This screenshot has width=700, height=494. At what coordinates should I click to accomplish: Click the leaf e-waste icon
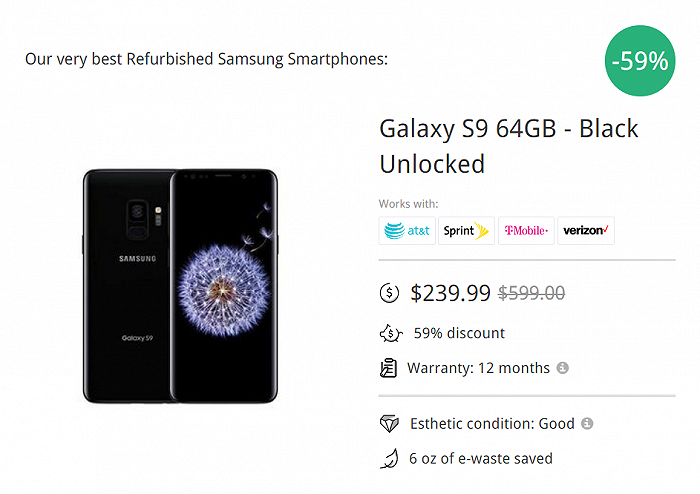(x=390, y=459)
